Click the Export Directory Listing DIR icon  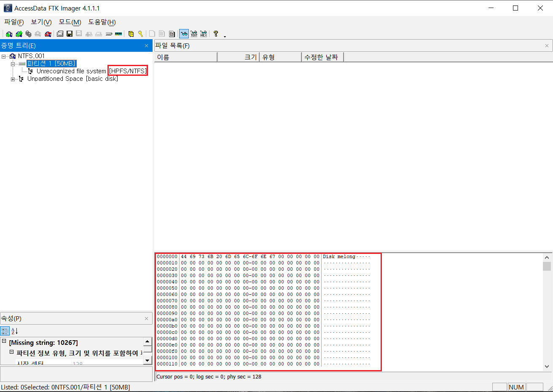click(x=172, y=34)
